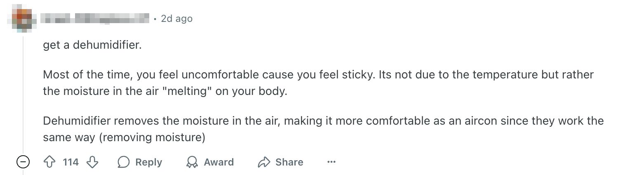Click the "(removing moisture)" text
The image size is (644, 175).
tap(152, 137)
